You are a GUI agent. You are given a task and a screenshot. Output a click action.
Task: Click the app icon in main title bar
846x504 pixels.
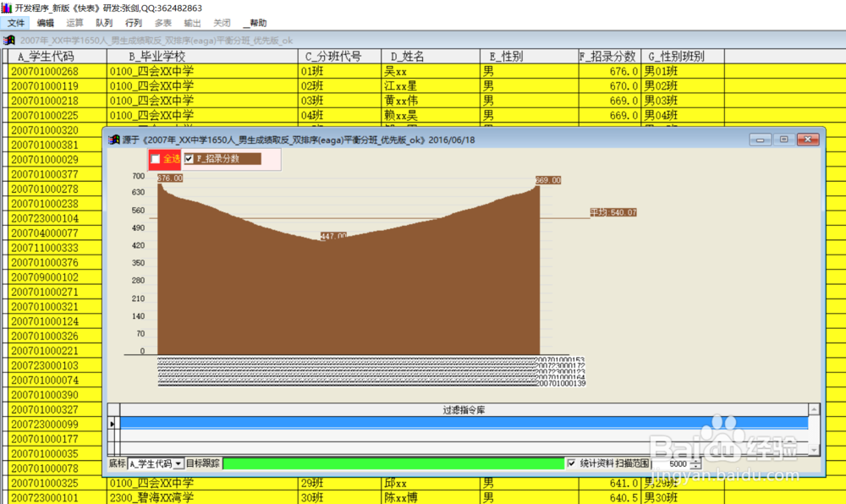coord(7,8)
